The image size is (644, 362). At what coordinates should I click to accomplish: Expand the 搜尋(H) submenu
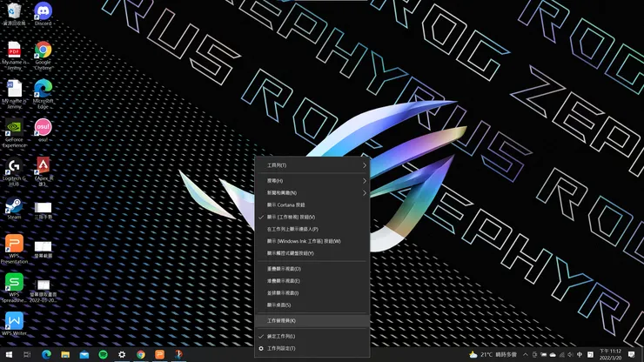coord(312,181)
